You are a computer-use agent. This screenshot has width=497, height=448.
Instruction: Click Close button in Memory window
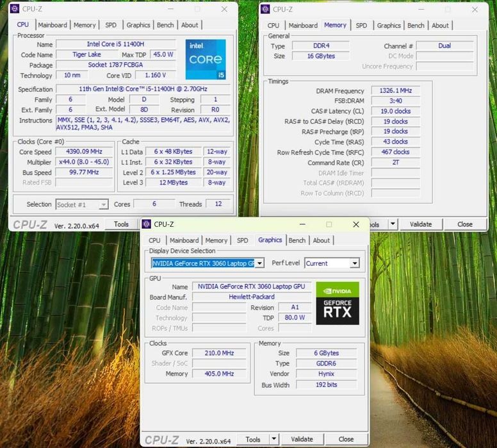tap(465, 224)
